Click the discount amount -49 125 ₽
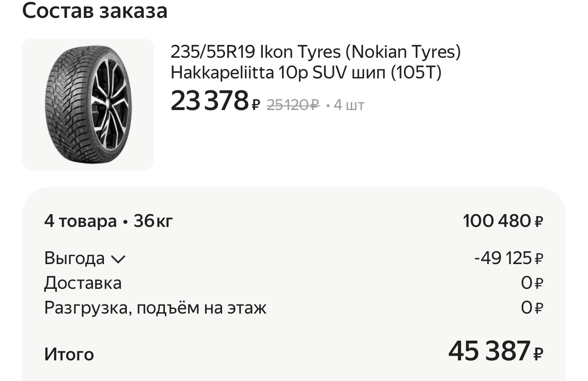The image size is (588, 381). point(508,259)
